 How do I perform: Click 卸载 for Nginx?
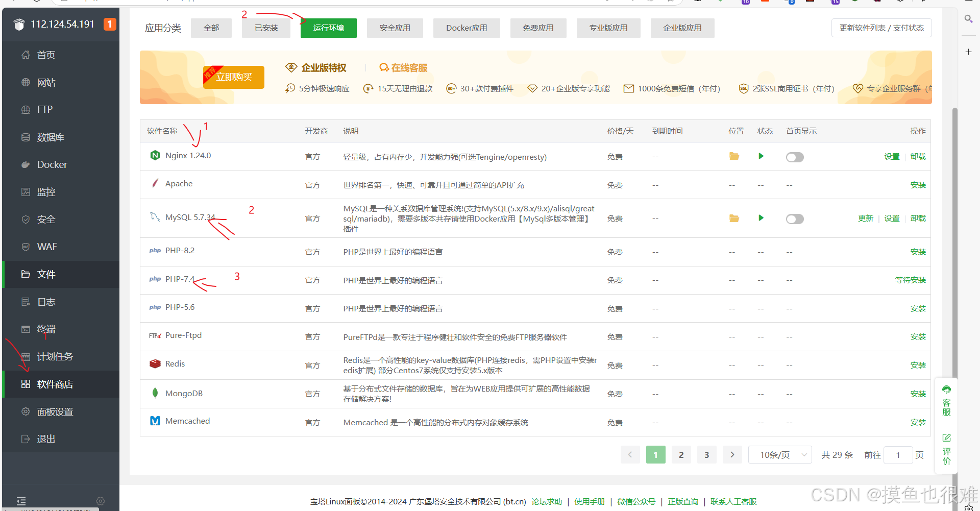point(918,157)
